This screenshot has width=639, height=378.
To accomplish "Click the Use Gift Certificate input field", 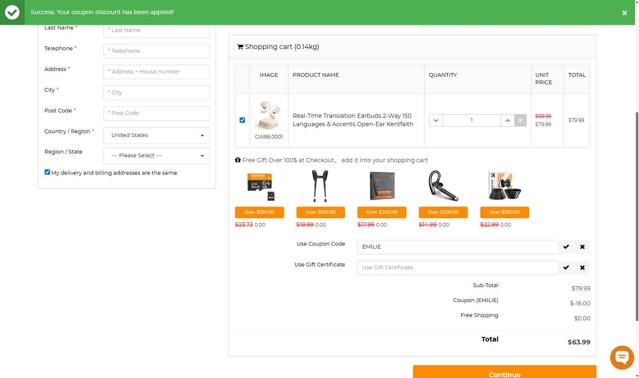I will click(x=457, y=268).
